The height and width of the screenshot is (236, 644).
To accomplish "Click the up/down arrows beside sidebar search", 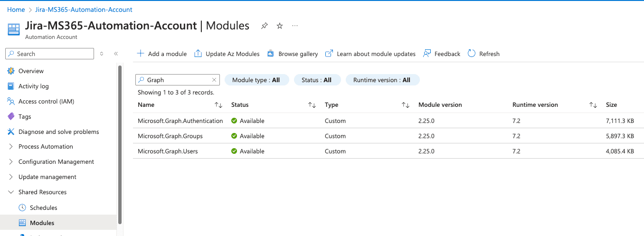I will pyautogui.click(x=102, y=54).
